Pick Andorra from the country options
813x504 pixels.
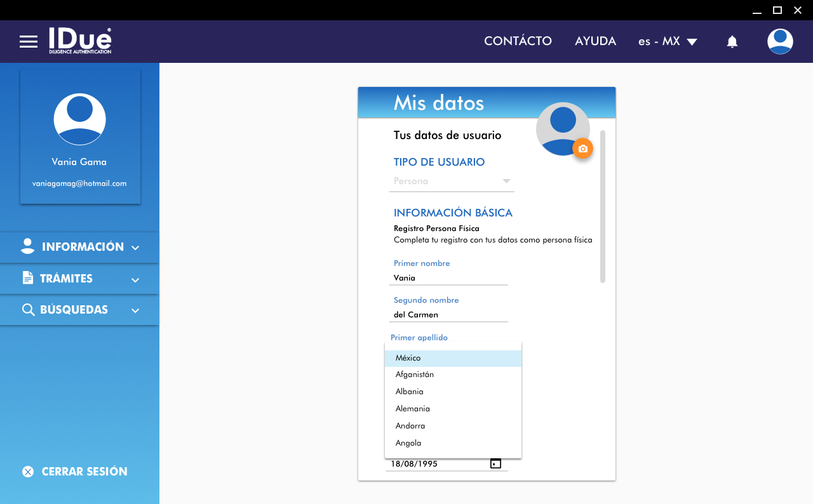pyautogui.click(x=452, y=426)
